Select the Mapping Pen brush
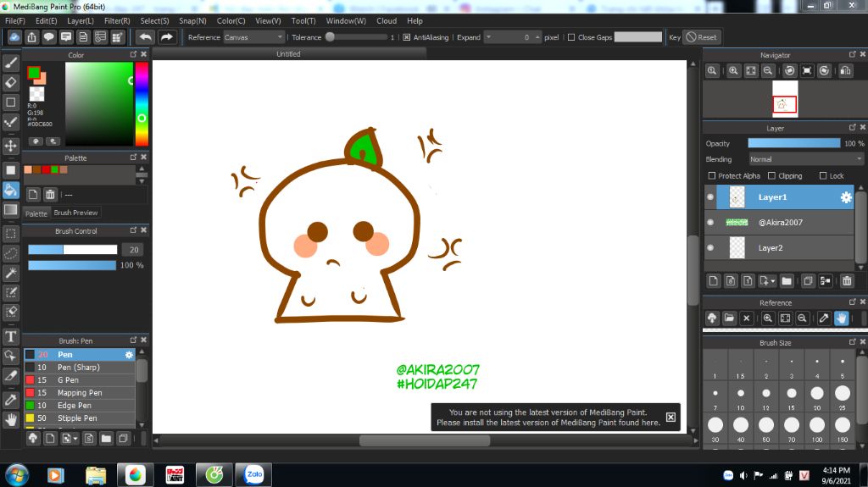868x487 pixels. [x=79, y=393]
